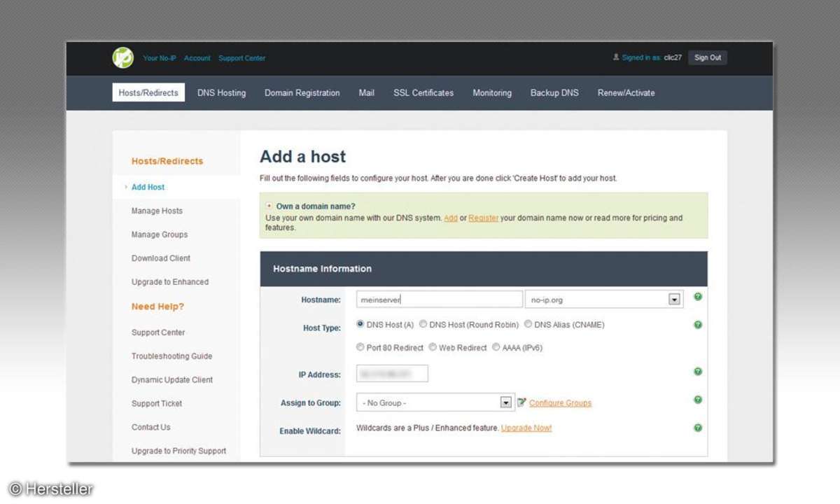Open Manage Groups in sidebar
The height and width of the screenshot is (504, 840).
click(160, 234)
